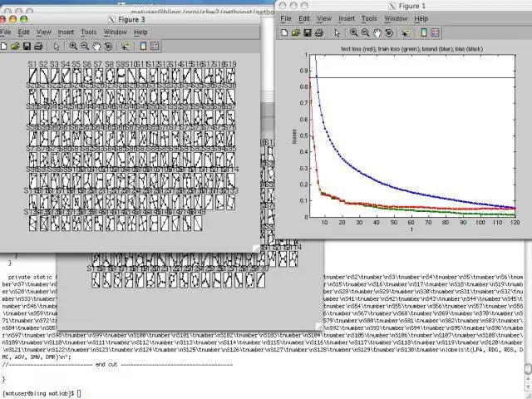The width and height of the screenshot is (532, 399).
Task: Activate Zoom In tool in Figure 1 toolbar
Action: tap(353, 32)
